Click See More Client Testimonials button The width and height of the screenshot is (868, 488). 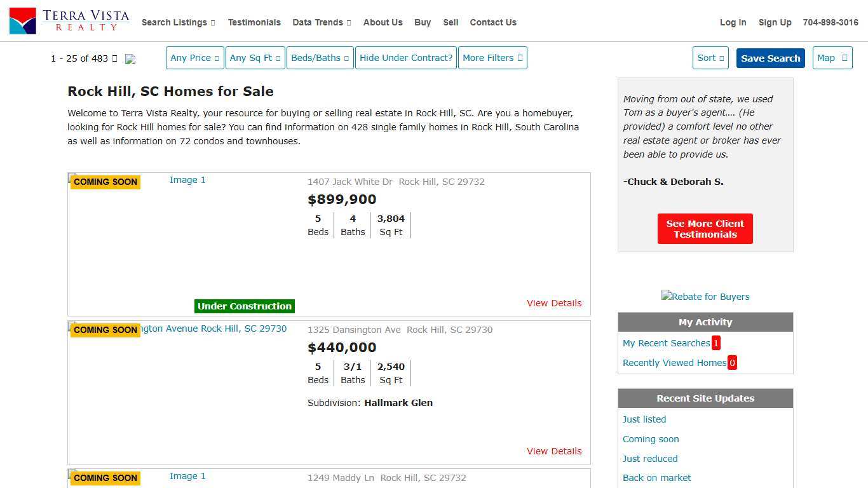coord(705,229)
